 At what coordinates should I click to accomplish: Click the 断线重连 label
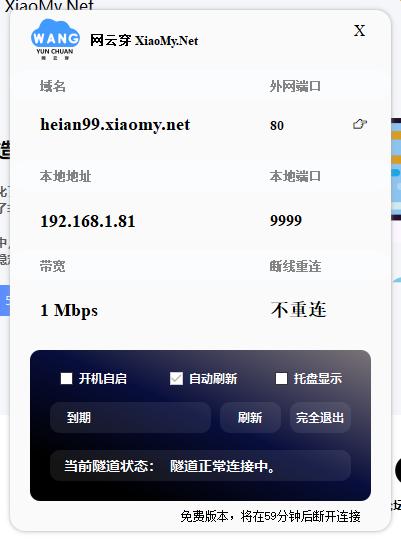pos(295,266)
